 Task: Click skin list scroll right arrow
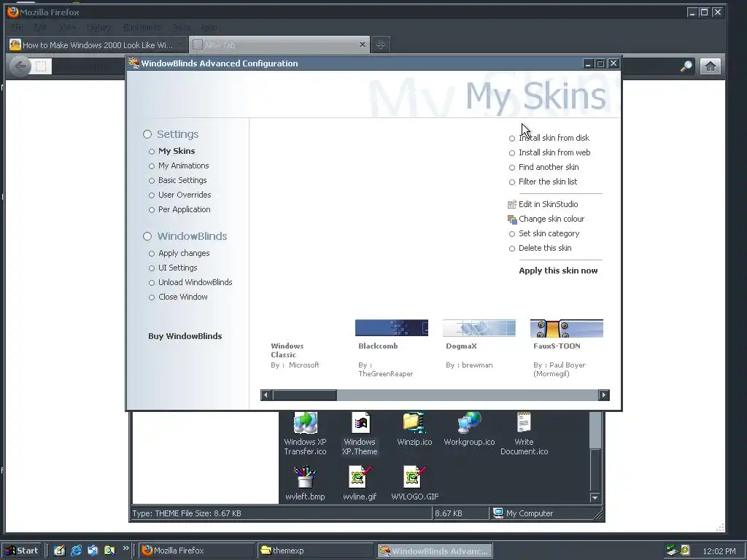(x=603, y=394)
